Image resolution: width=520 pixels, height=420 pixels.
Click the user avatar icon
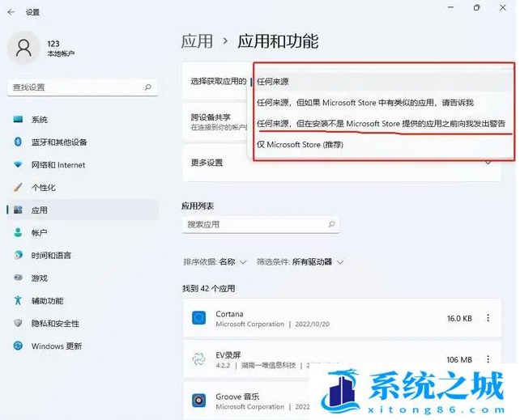(x=23, y=48)
